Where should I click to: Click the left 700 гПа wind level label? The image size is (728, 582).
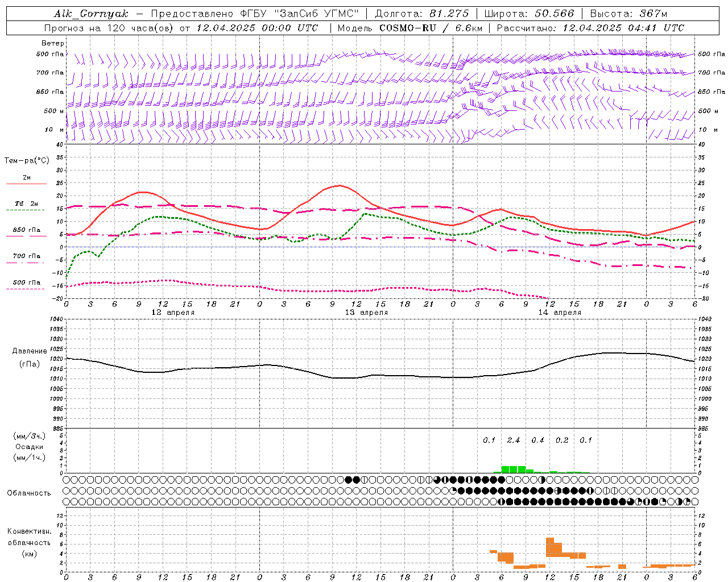(x=50, y=73)
